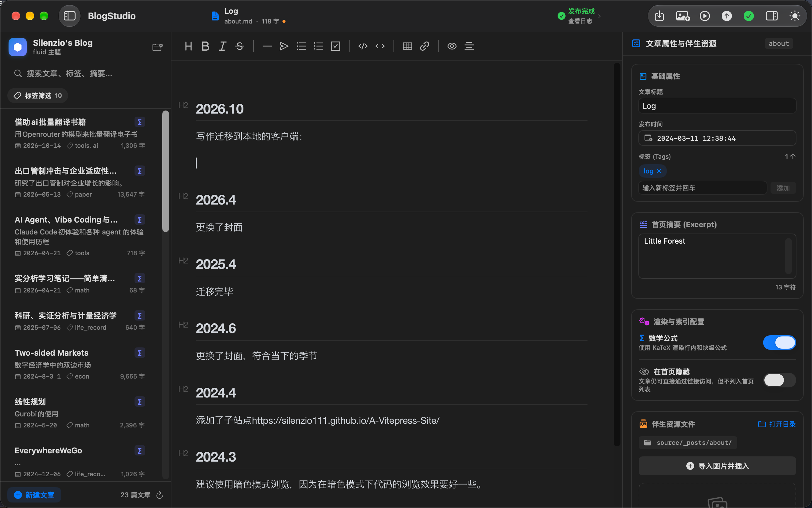Click 打开目录 link

(x=777, y=424)
